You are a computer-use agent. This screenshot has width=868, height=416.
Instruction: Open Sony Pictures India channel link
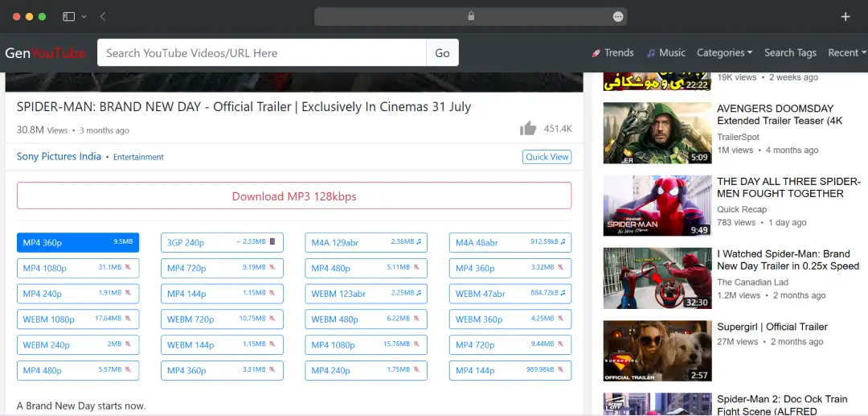(59, 156)
